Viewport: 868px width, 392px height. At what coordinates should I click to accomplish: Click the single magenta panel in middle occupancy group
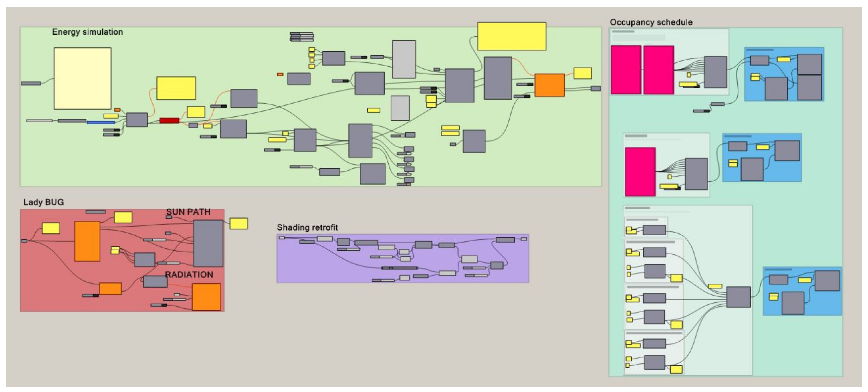click(640, 172)
